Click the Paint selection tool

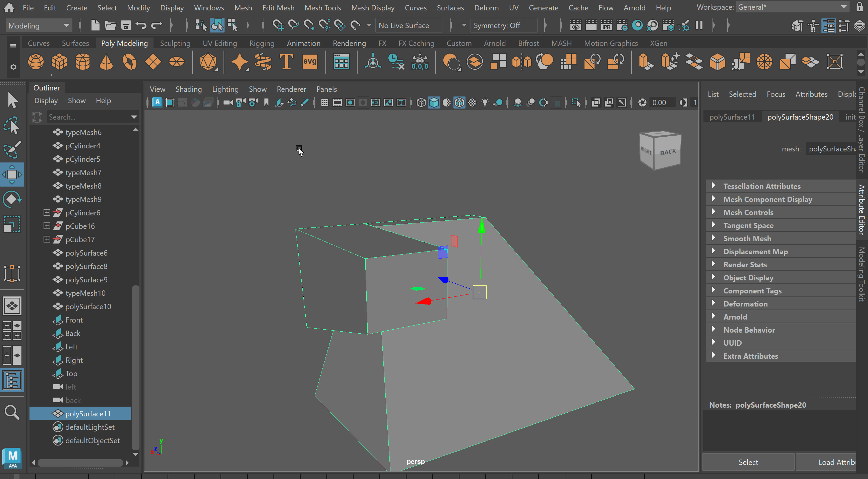tap(12, 149)
